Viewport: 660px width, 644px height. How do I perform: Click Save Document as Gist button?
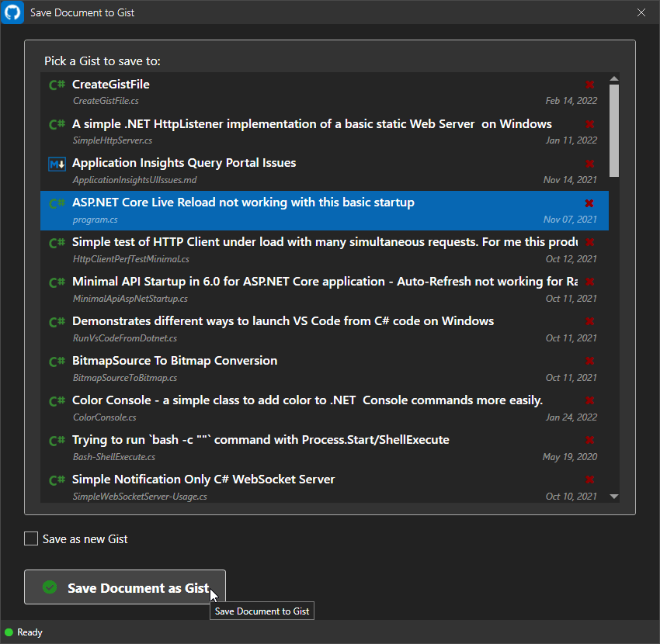click(124, 587)
